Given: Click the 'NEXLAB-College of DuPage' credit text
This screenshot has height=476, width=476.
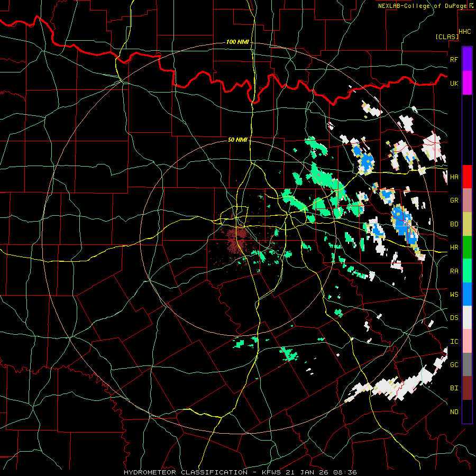Looking at the screenshot, I should pos(422,6).
